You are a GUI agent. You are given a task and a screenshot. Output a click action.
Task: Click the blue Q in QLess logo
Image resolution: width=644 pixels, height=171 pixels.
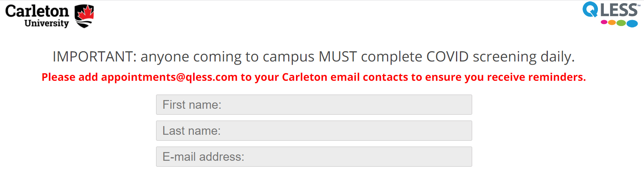click(590, 10)
